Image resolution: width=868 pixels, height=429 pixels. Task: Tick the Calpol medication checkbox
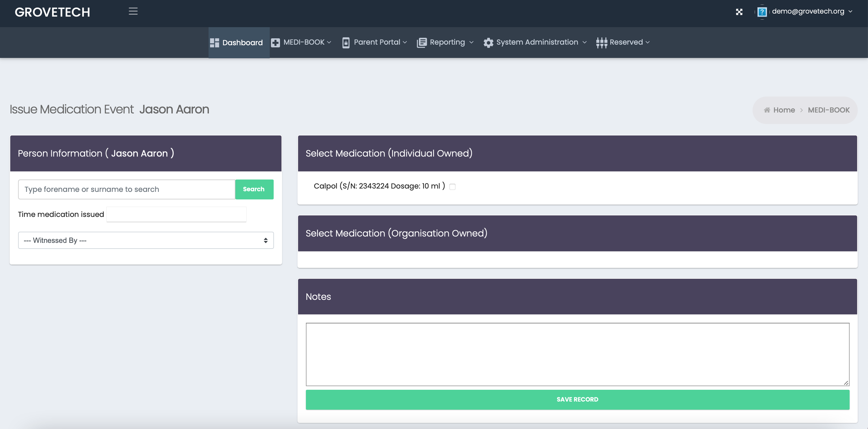(x=452, y=186)
